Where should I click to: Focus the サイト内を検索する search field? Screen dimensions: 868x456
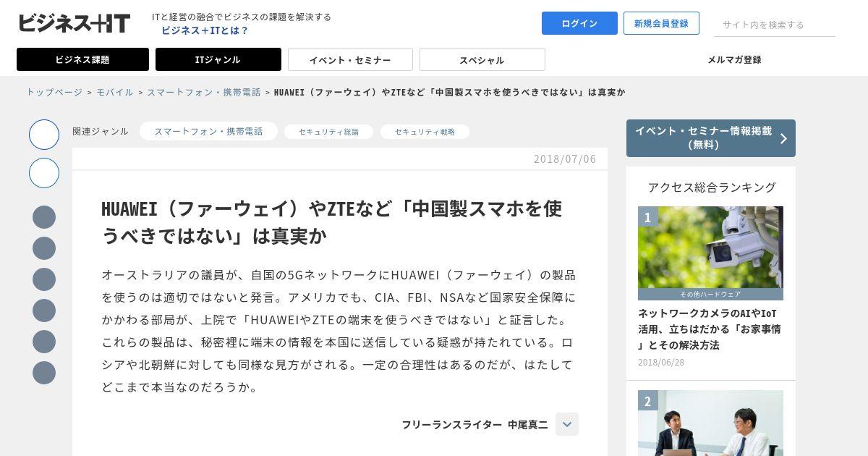pos(775,25)
